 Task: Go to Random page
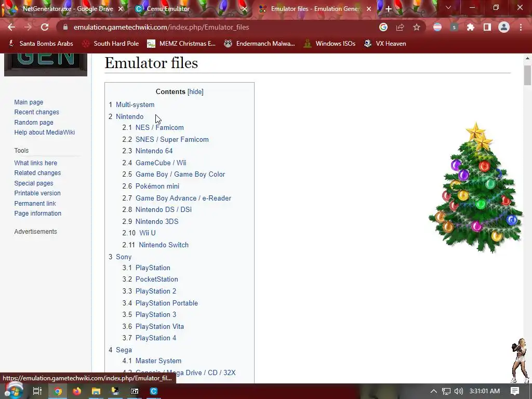(x=34, y=122)
